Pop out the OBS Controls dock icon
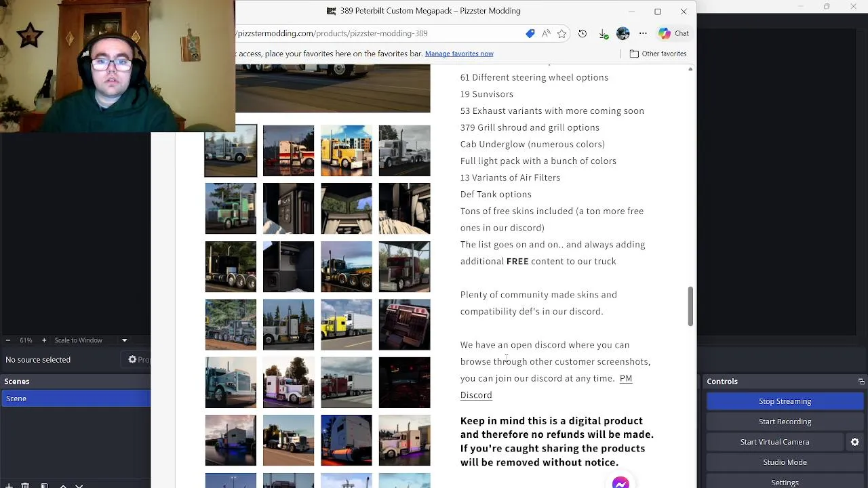 click(861, 382)
